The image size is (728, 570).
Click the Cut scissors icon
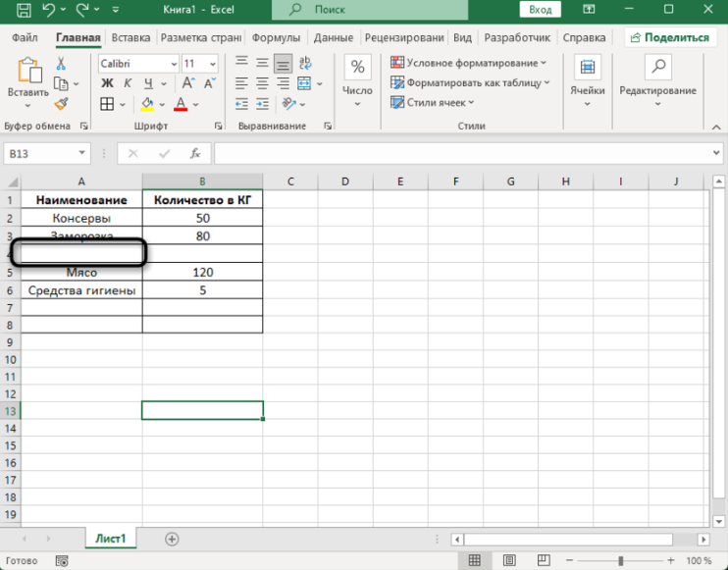click(x=61, y=63)
